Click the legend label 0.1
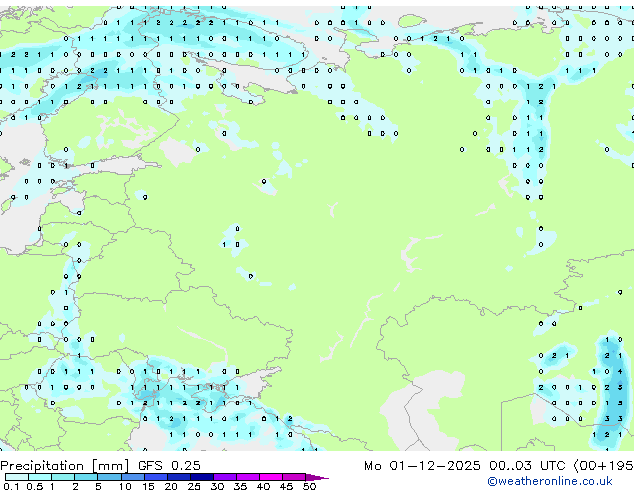Image resolution: width=634 pixels, height=490 pixels. 11,486
